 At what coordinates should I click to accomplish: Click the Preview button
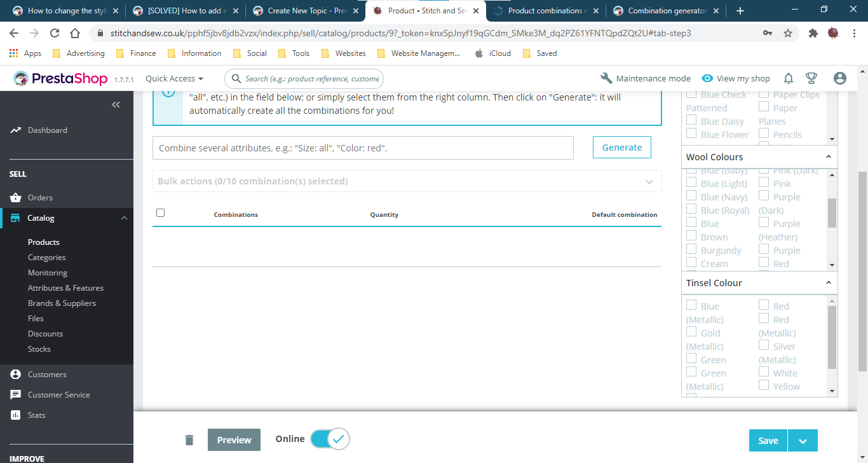tap(234, 440)
